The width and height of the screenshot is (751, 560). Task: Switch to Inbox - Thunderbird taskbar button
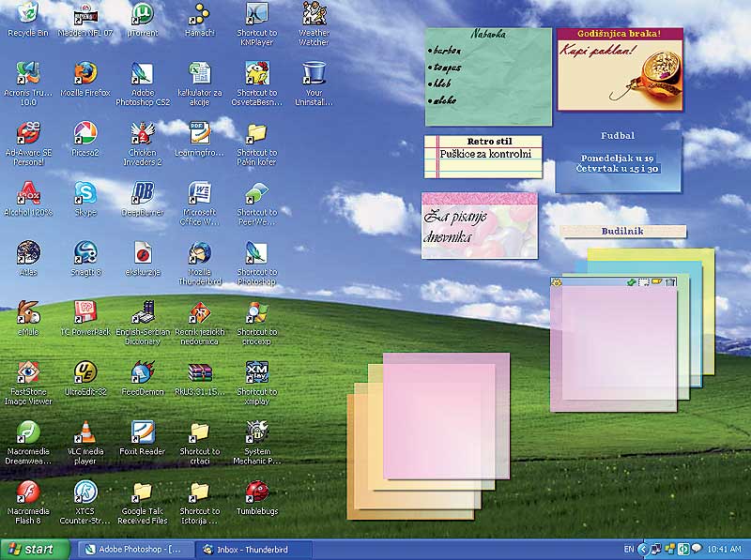tap(253, 550)
